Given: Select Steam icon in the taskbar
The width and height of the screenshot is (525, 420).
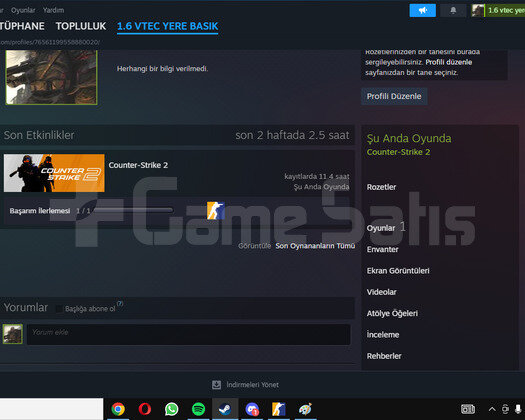Looking at the screenshot, I should click(225, 409).
